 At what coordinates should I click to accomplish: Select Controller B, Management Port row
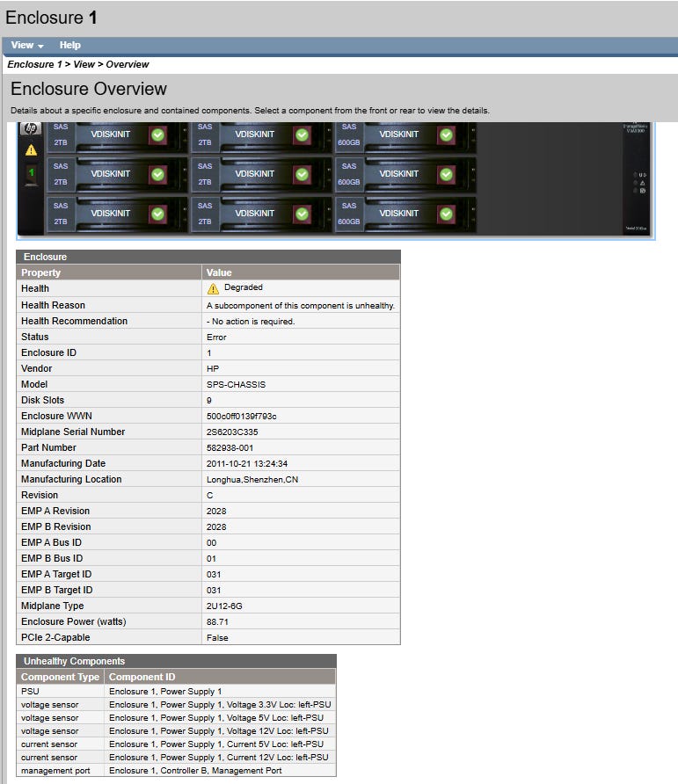(x=176, y=771)
